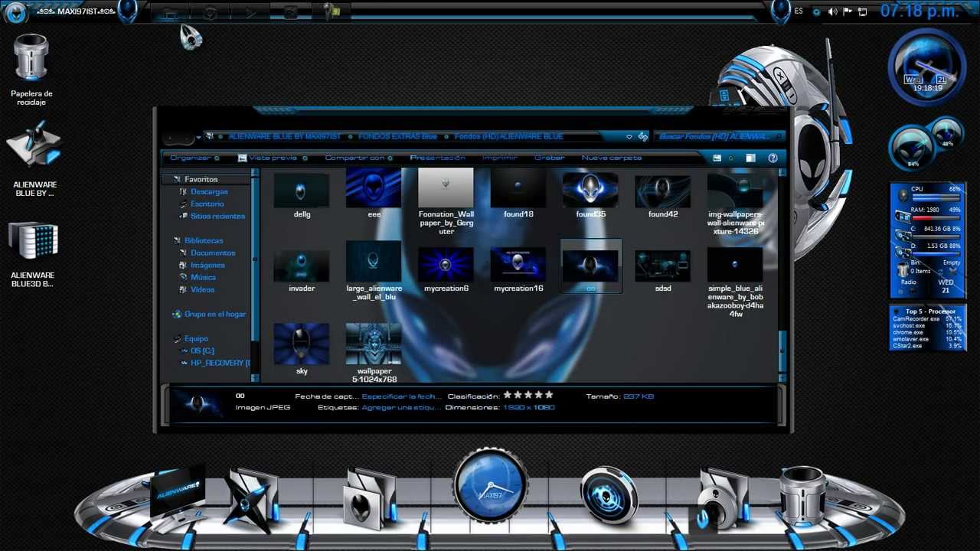Screen dimensions: 980x551
Task: Open Imágenes library in the navigation pane
Action: point(207,266)
